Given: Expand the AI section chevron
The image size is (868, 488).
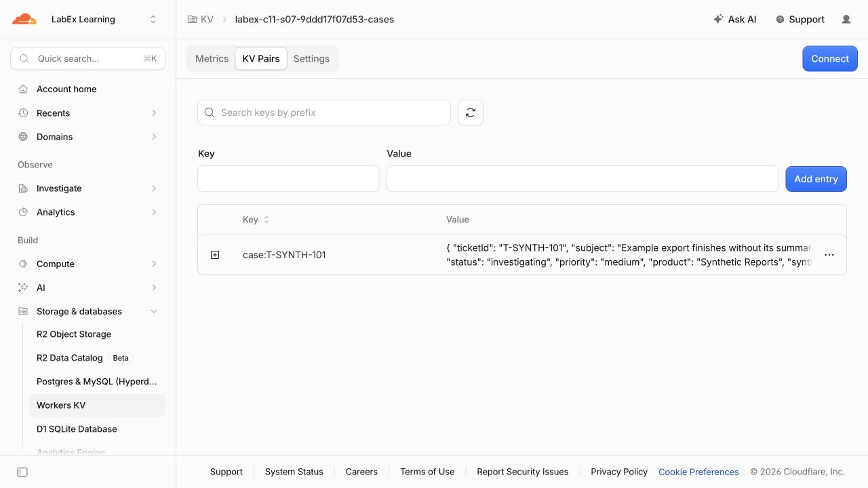Looking at the screenshot, I should click(154, 287).
